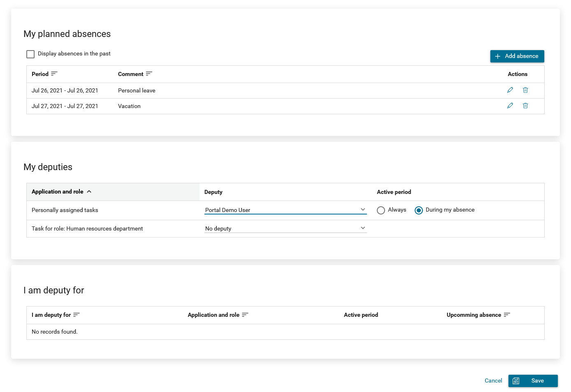The width and height of the screenshot is (571, 392).
Task: Sort by 'I am deputy for' column icon
Action: click(77, 315)
